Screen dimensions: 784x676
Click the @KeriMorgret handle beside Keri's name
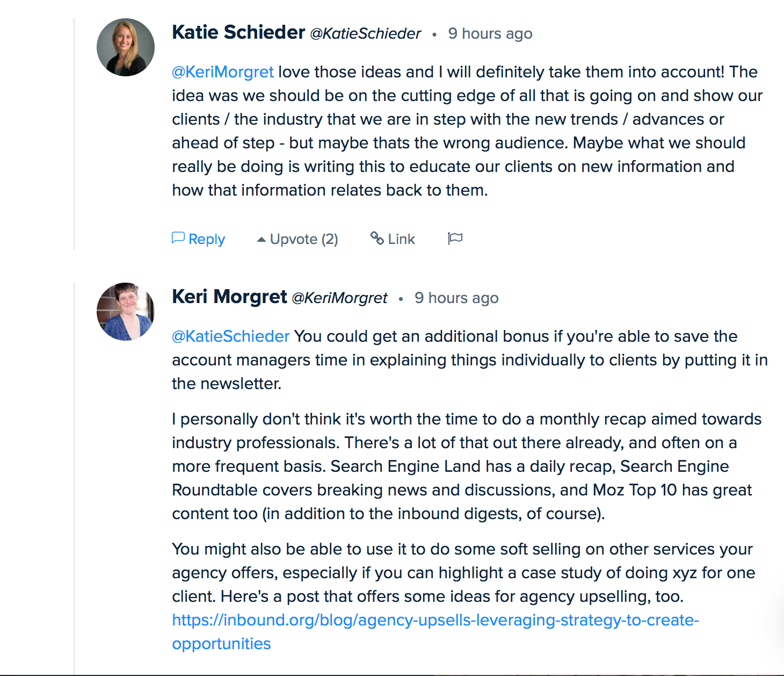[x=339, y=298]
